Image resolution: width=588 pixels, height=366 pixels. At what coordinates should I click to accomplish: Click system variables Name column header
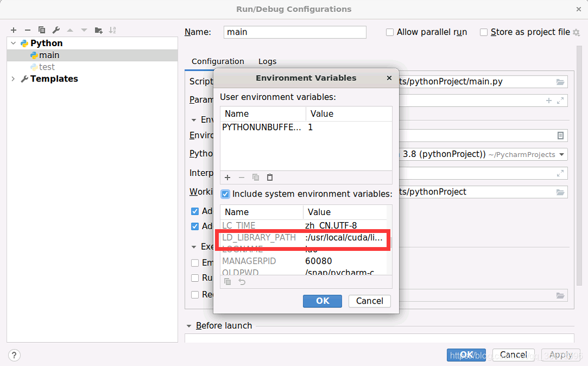(x=261, y=212)
